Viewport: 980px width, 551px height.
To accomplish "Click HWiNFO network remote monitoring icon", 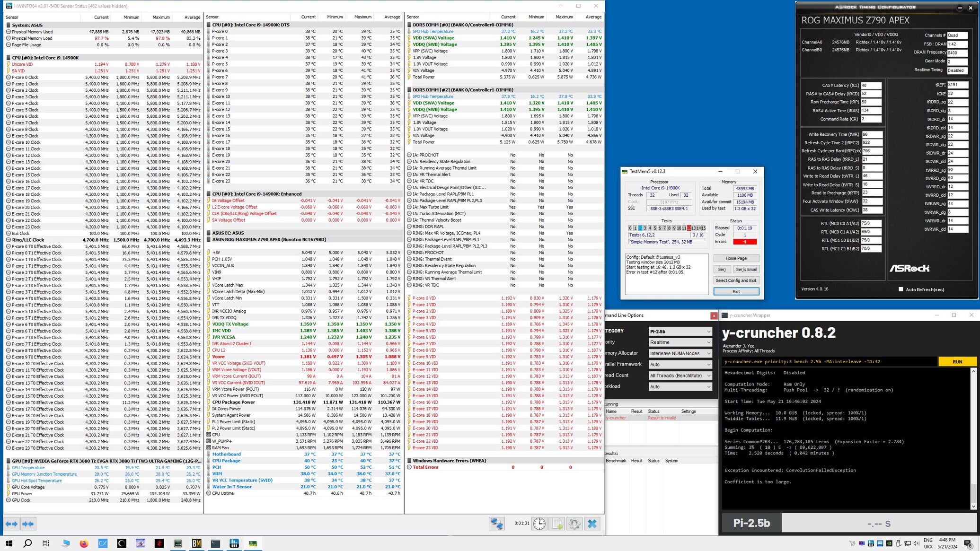I will coord(497,524).
